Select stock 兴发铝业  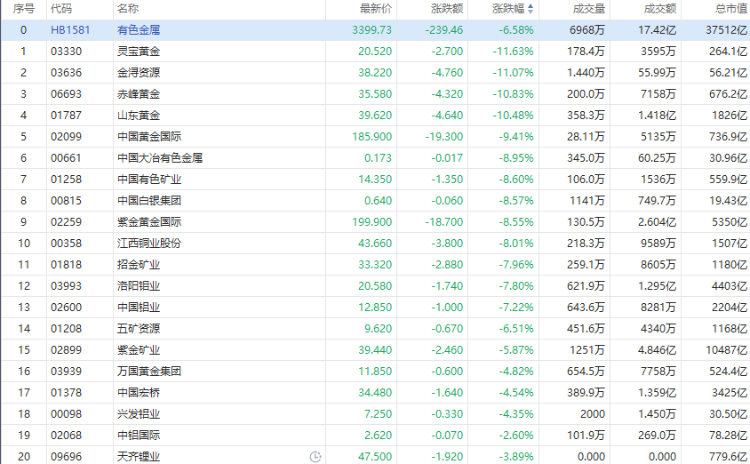tap(139, 414)
